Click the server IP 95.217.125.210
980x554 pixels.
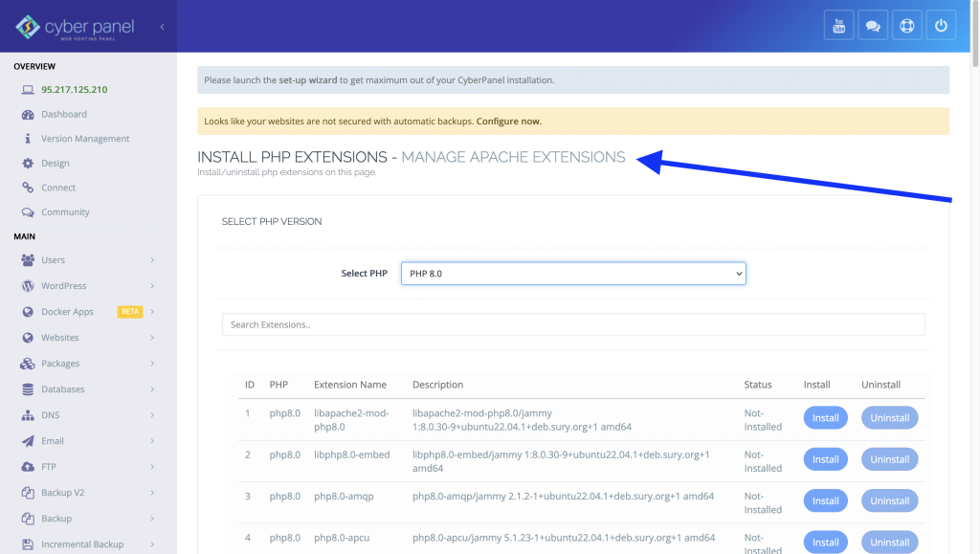[75, 90]
